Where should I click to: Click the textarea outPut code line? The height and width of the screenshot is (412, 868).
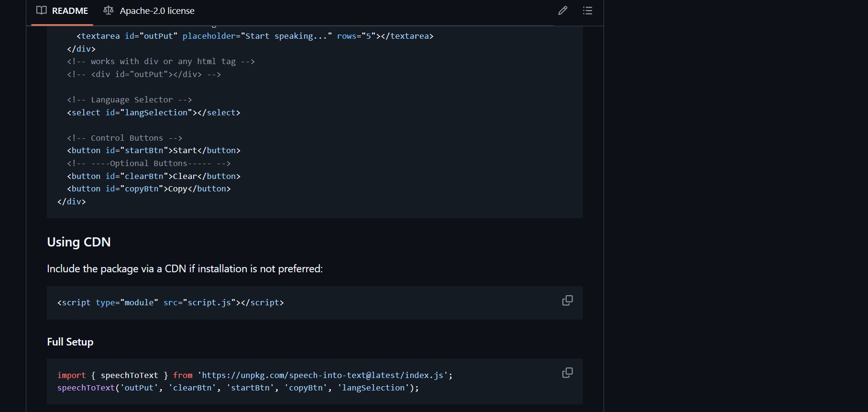coord(254,36)
